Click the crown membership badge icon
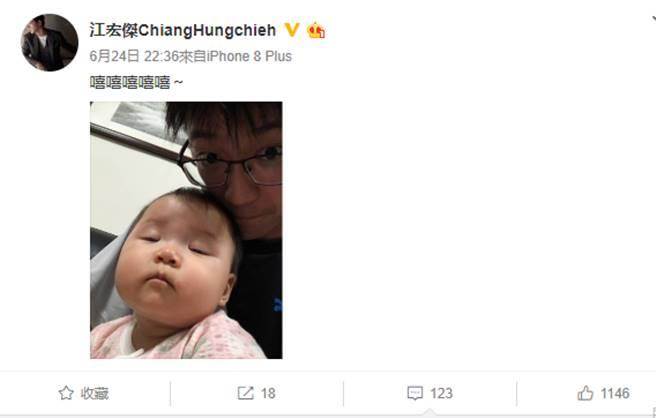The height and width of the screenshot is (418, 656). coord(316,31)
